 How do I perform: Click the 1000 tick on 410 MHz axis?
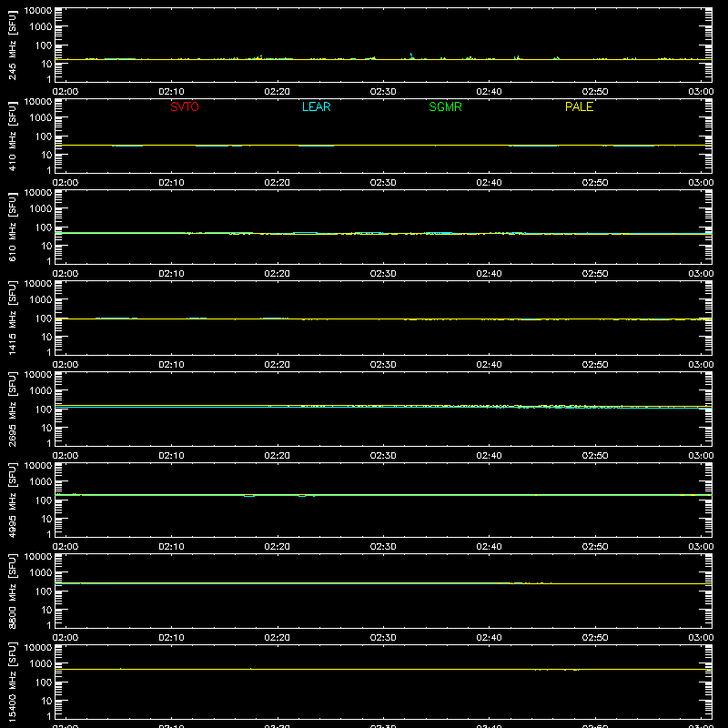pyautogui.click(x=41, y=118)
